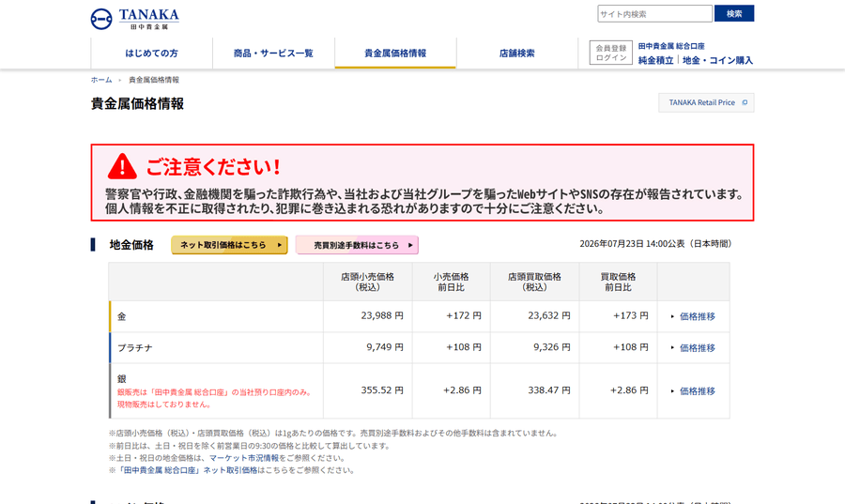Click the red warning triangle icon
Screen dimensions: 845x504
[x=122, y=166]
